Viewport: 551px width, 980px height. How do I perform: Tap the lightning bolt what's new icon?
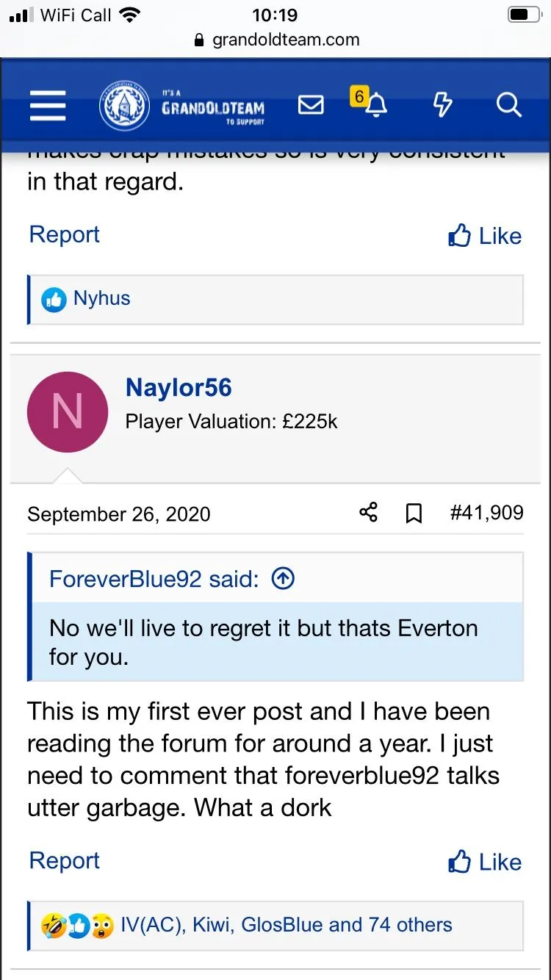[442, 106]
